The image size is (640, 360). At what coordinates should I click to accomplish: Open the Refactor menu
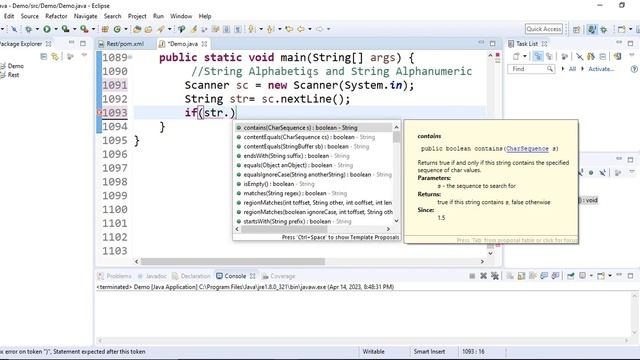pyautogui.click(x=56, y=16)
